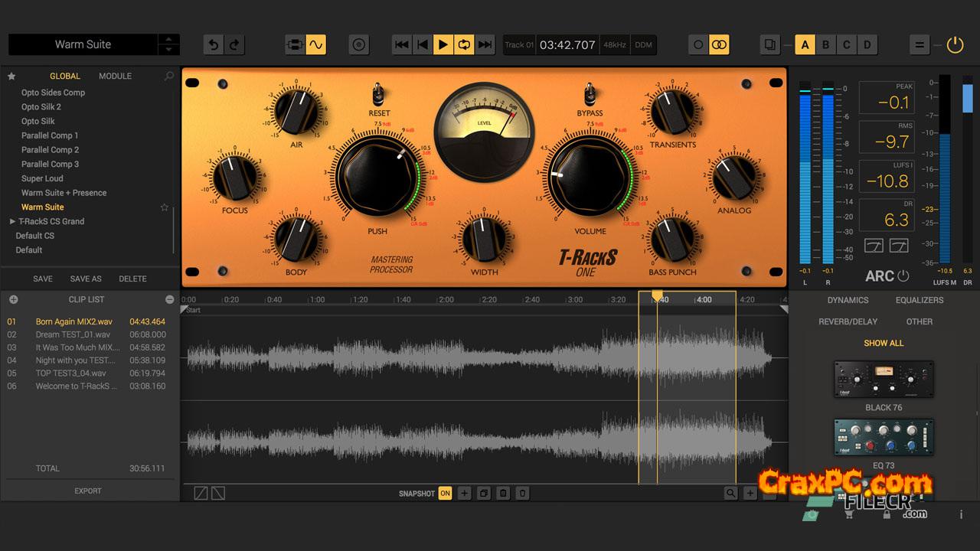Toggle the global power button
The height and width of the screenshot is (551, 980).
955,45
